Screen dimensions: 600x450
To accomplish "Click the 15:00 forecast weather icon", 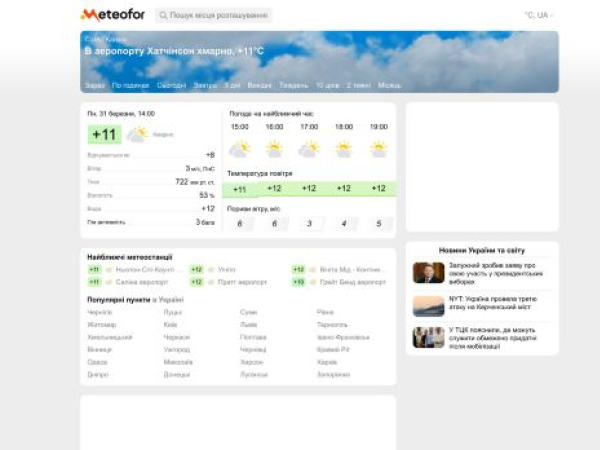I will tap(240, 149).
